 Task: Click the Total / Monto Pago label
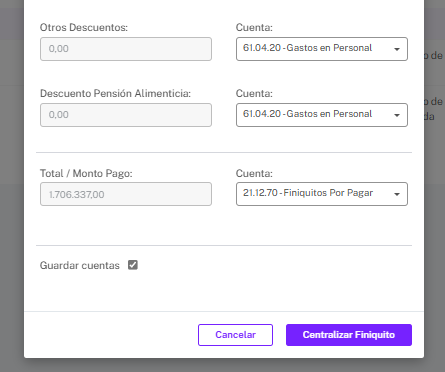pos(86,173)
